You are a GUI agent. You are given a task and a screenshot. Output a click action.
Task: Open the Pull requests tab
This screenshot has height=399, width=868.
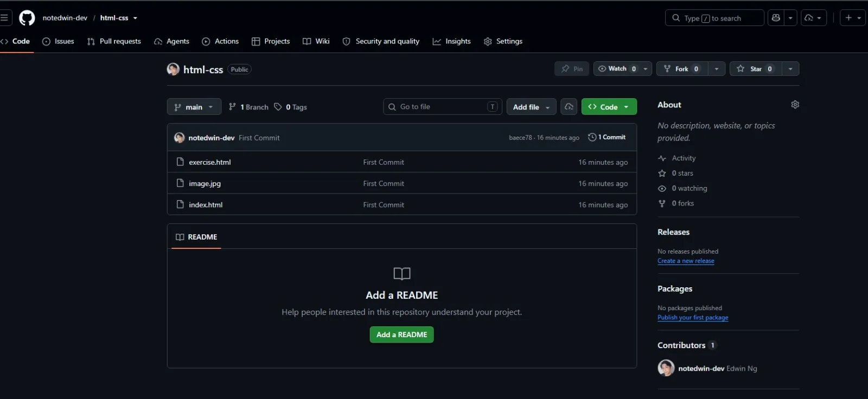[x=114, y=41]
